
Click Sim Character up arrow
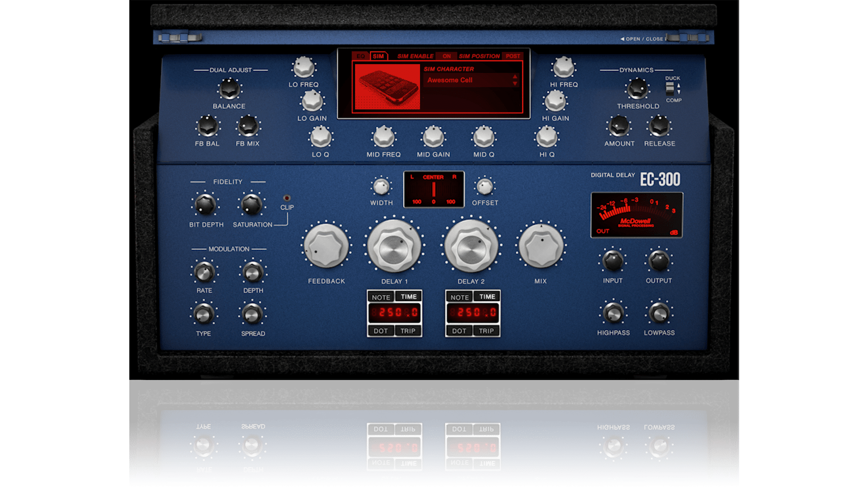514,76
